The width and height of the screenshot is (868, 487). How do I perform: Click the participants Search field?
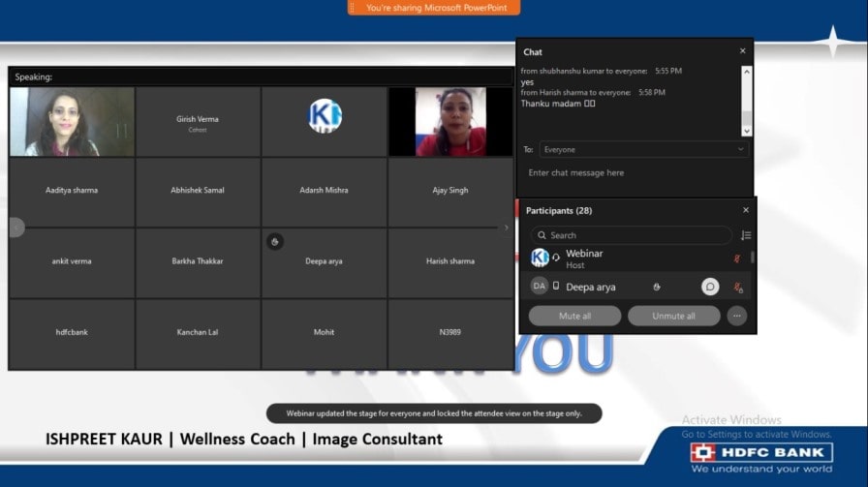click(x=631, y=235)
